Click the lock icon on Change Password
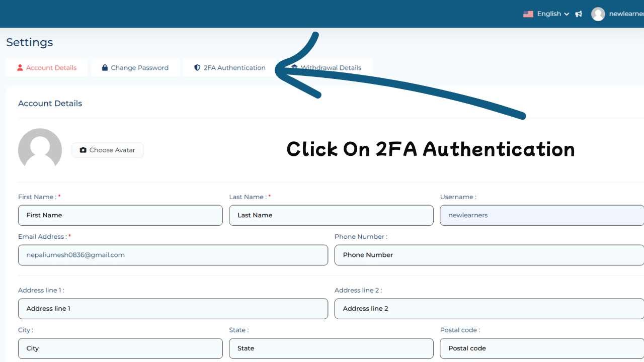The width and height of the screenshot is (644, 362). click(x=105, y=68)
